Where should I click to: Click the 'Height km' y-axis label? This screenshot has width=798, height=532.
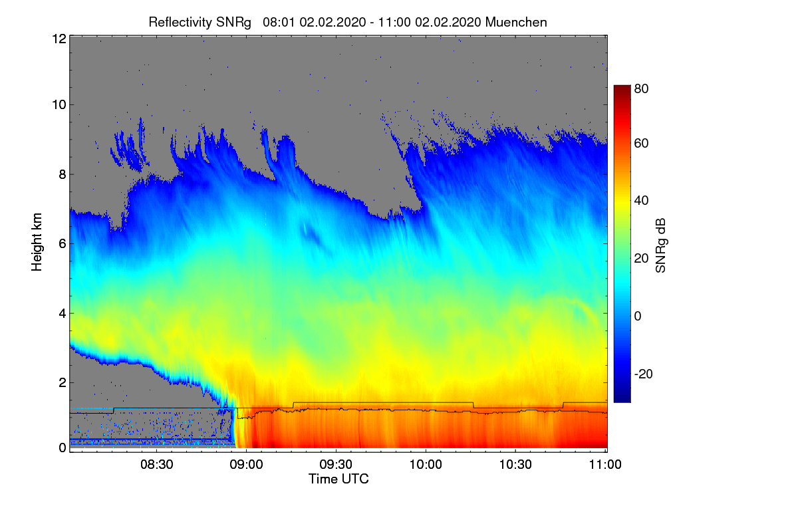click(x=37, y=243)
